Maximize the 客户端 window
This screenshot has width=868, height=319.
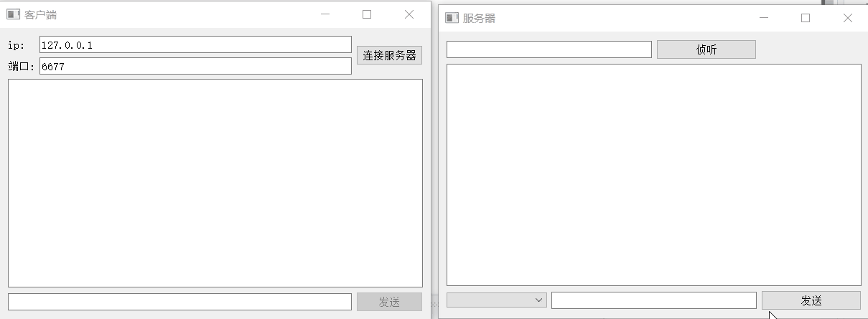(367, 14)
